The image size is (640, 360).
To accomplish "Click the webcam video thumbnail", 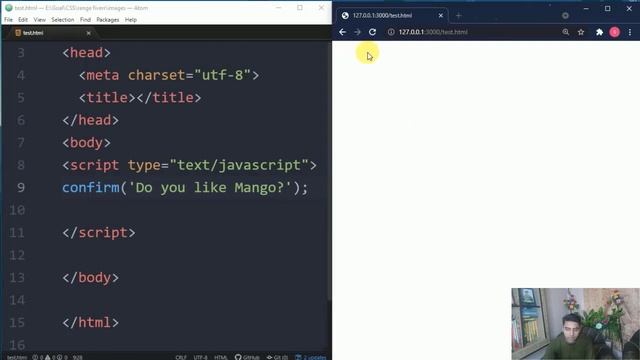I will pos(576,324).
